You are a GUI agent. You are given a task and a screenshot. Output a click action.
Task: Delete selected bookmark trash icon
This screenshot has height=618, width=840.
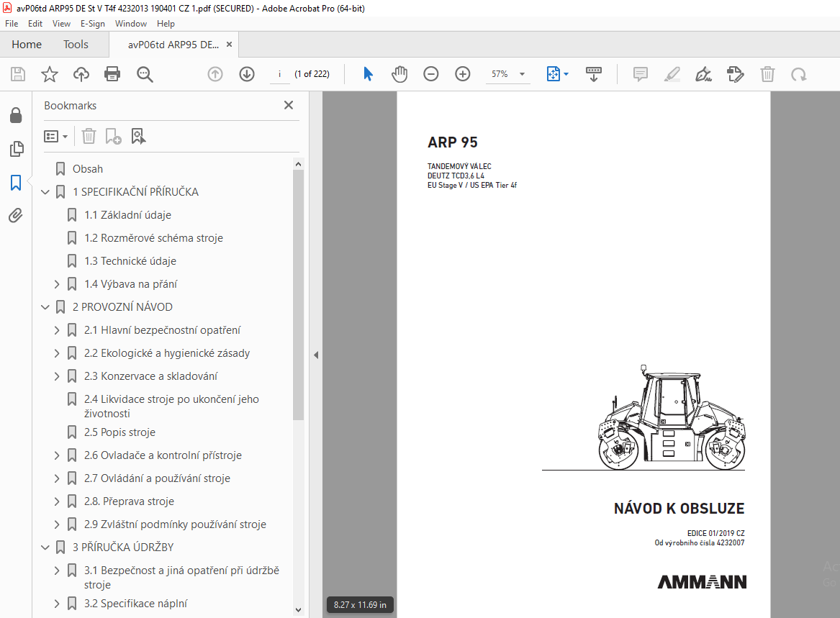(89, 136)
